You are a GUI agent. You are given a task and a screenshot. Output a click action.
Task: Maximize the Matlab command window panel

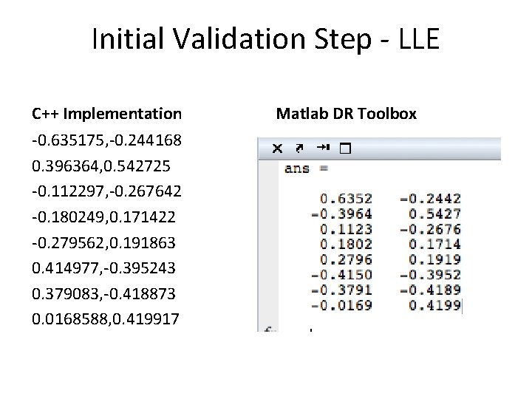pos(344,149)
